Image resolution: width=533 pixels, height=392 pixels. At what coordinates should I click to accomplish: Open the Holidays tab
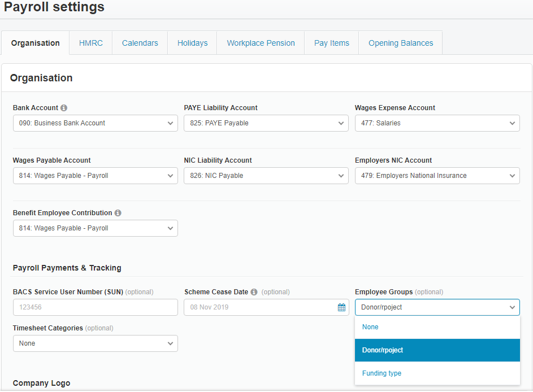pos(192,43)
